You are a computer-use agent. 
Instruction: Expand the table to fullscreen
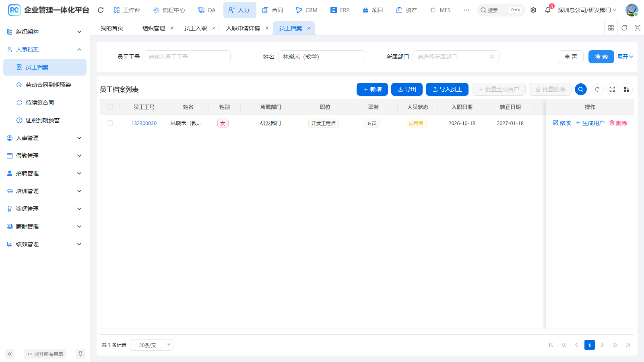coord(612,89)
